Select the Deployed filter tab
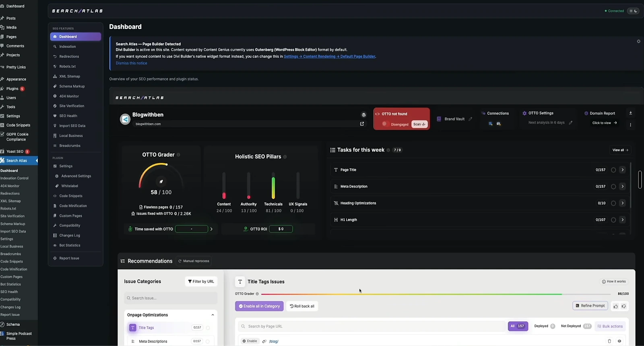 544,326
